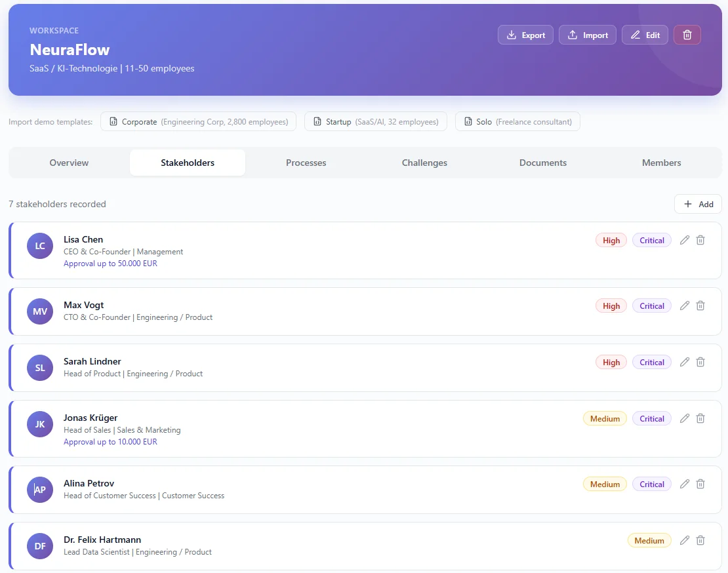Click Jonas Krüger's approval up to 10.000 EUR
This screenshot has width=728, height=573.
[110, 443]
